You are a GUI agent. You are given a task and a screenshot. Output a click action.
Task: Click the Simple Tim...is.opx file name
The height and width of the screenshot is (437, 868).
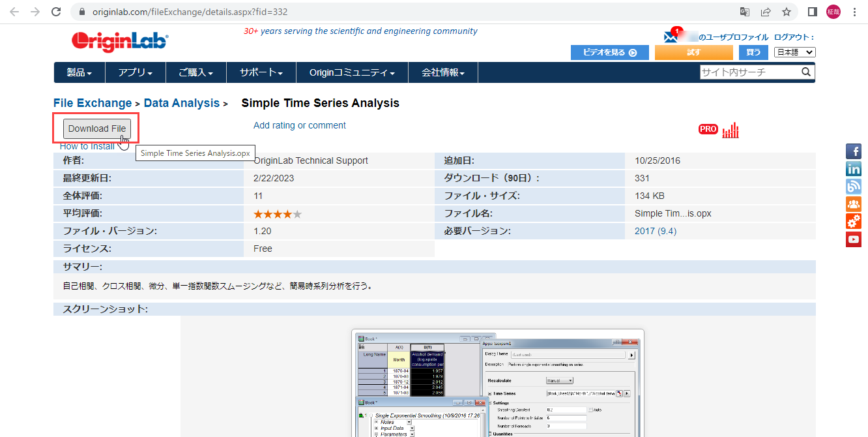(x=673, y=213)
